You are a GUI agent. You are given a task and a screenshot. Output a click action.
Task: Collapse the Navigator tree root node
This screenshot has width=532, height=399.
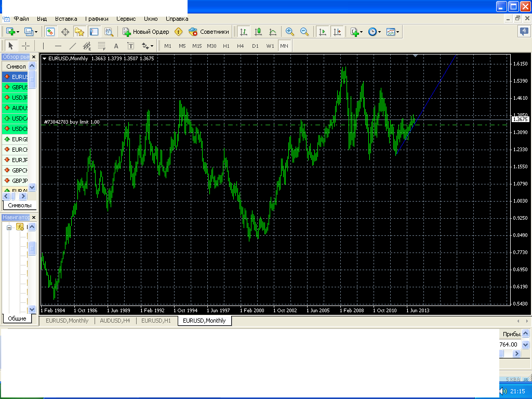[x=9, y=228]
